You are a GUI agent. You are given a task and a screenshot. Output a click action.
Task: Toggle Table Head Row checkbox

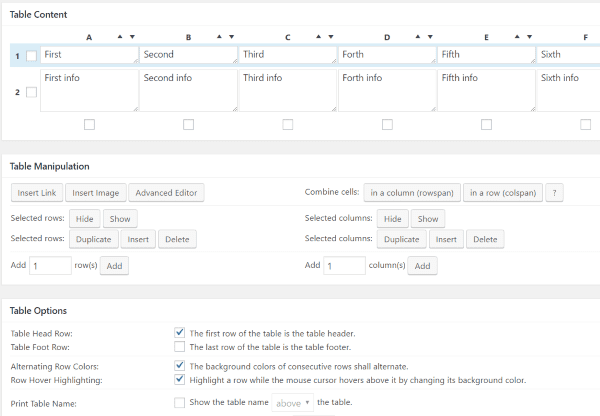(x=179, y=333)
